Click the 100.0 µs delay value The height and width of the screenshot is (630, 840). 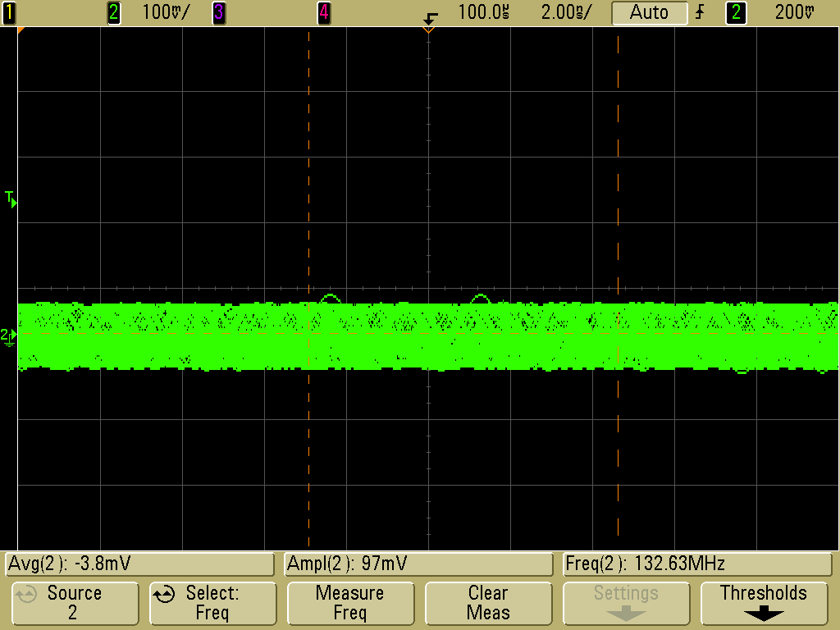pos(483,12)
